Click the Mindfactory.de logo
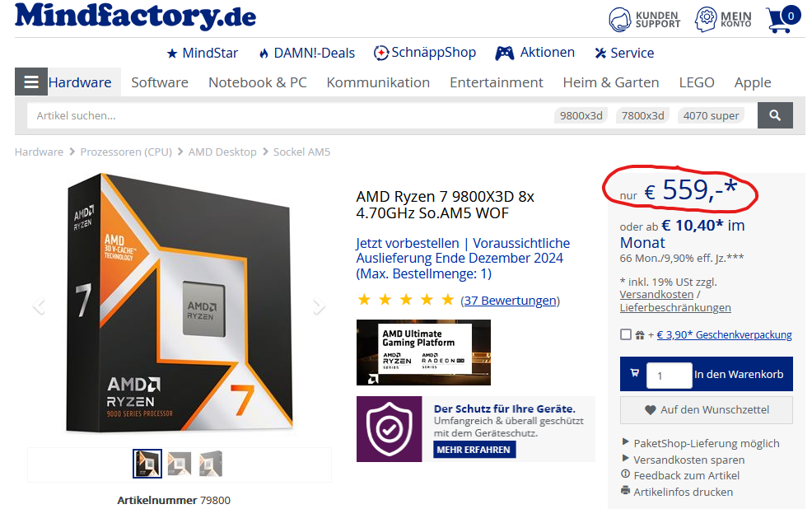Image resolution: width=812 pixels, height=509 pixels. [136, 16]
